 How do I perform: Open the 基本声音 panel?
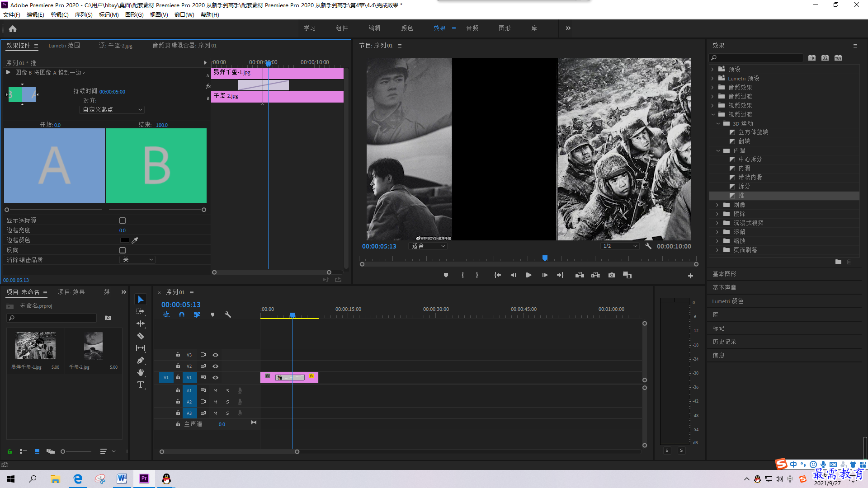pos(724,288)
